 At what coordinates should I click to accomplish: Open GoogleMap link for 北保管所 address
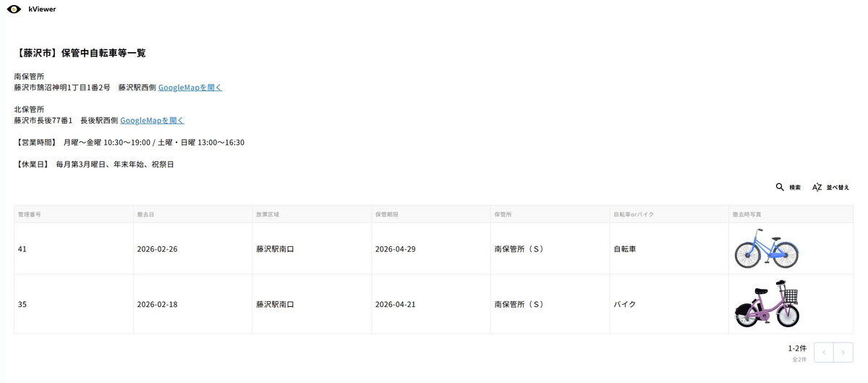pos(152,121)
